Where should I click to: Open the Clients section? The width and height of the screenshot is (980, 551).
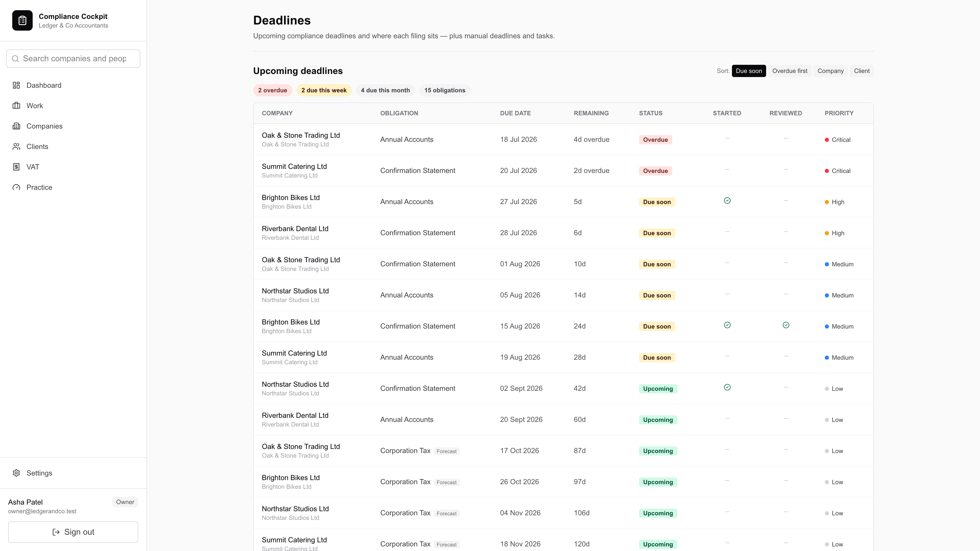[x=73, y=146]
